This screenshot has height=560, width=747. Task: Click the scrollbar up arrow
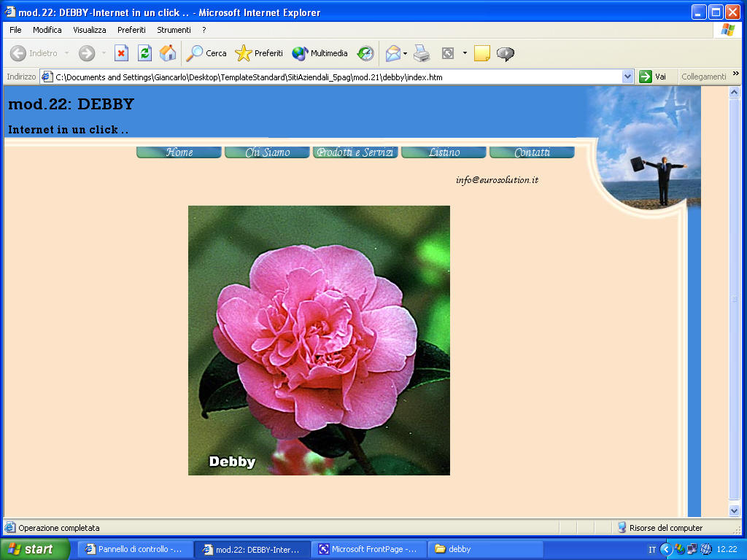click(x=734, y=93)
